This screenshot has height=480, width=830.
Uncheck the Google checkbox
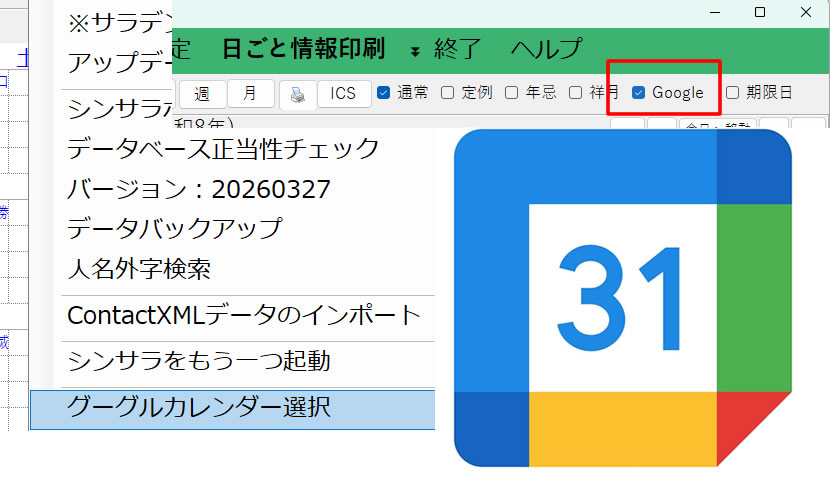point(638,93)
